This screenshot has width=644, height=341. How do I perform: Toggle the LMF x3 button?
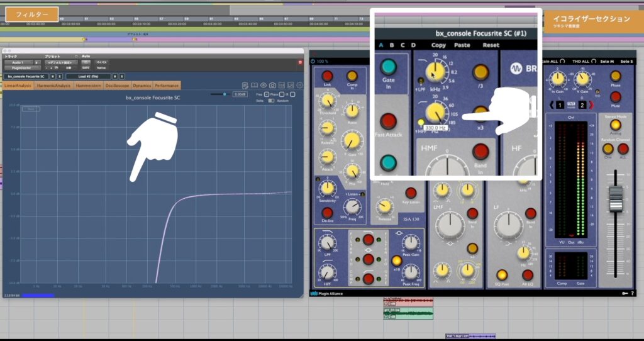(x=472, y=248)
